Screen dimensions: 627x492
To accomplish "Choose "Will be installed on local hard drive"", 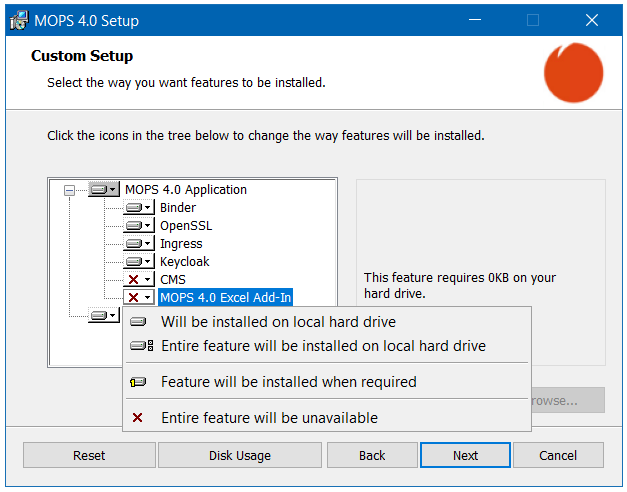I will 278,322.
